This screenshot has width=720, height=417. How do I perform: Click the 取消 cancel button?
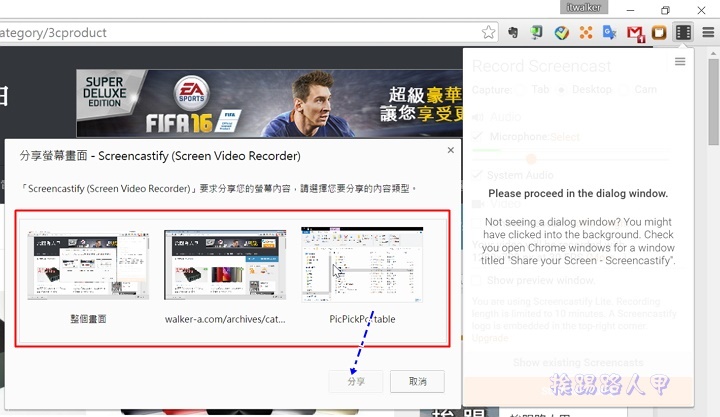click(x=417, y=381)
